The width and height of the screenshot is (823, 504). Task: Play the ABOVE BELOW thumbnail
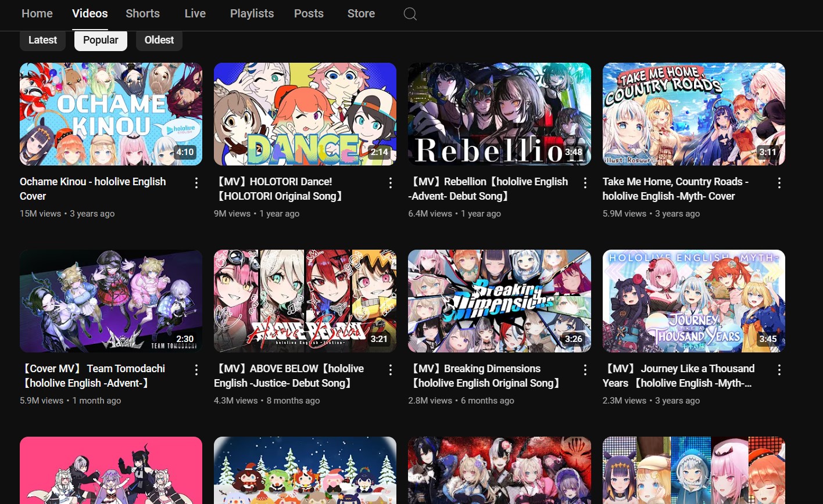[305, 301]
